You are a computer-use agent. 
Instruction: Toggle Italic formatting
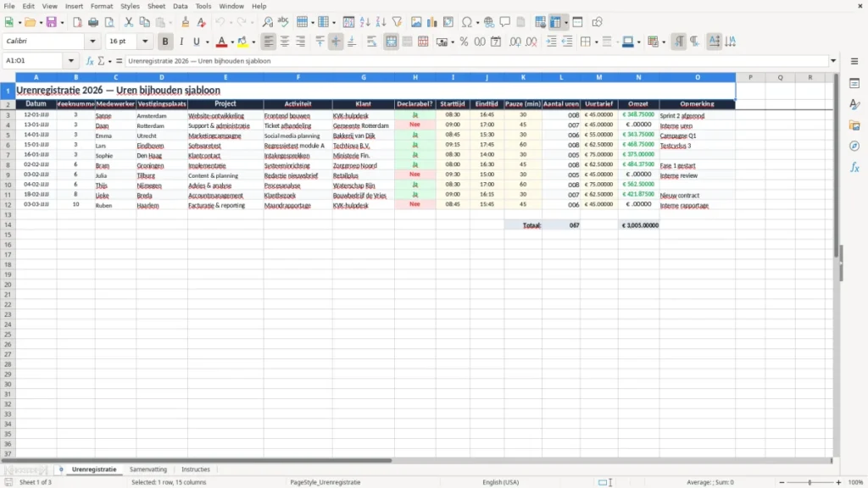tap(181, 42)
